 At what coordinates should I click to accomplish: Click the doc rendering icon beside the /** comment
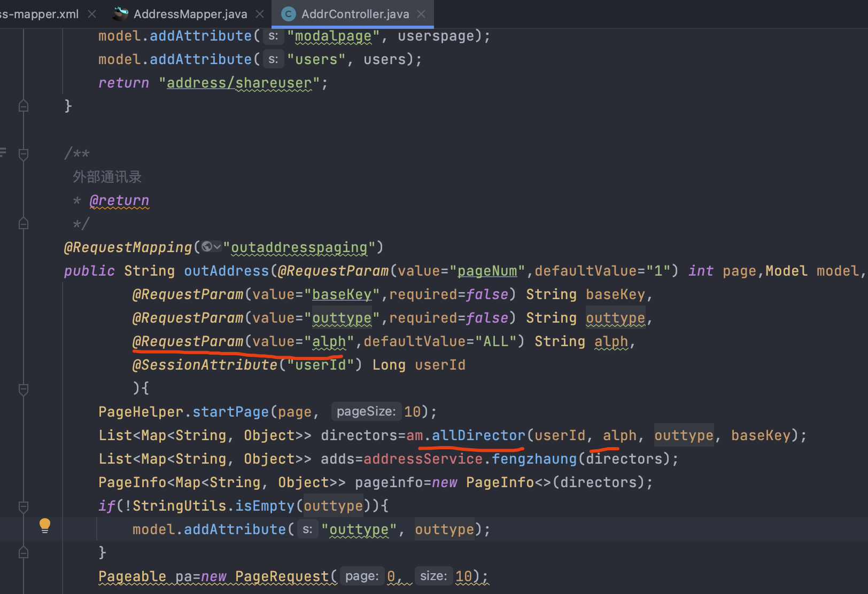[3, 153]
